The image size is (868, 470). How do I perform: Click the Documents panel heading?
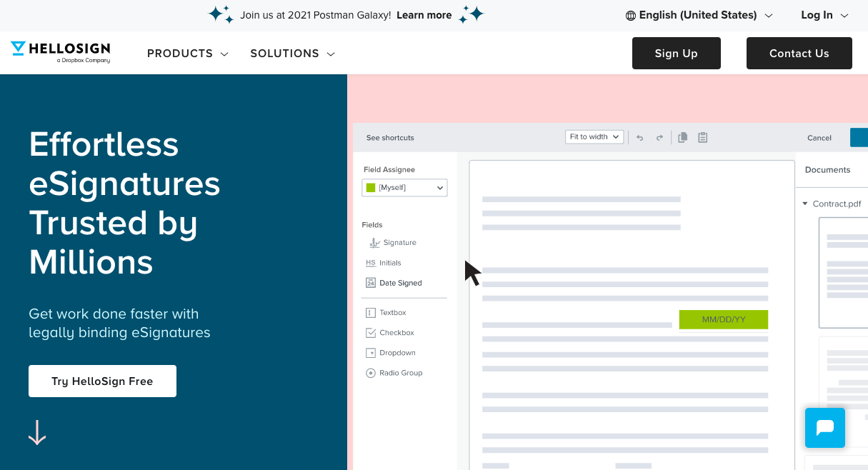pos(827,170)
